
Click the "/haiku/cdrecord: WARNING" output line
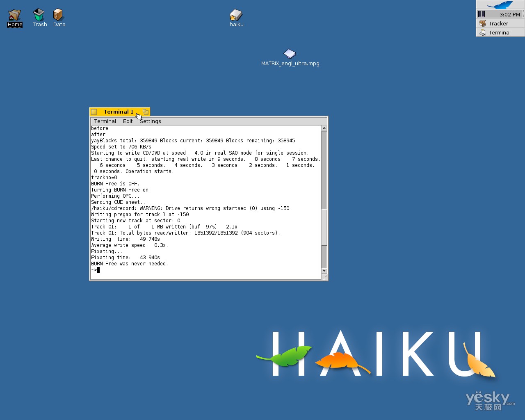[190, 208]
